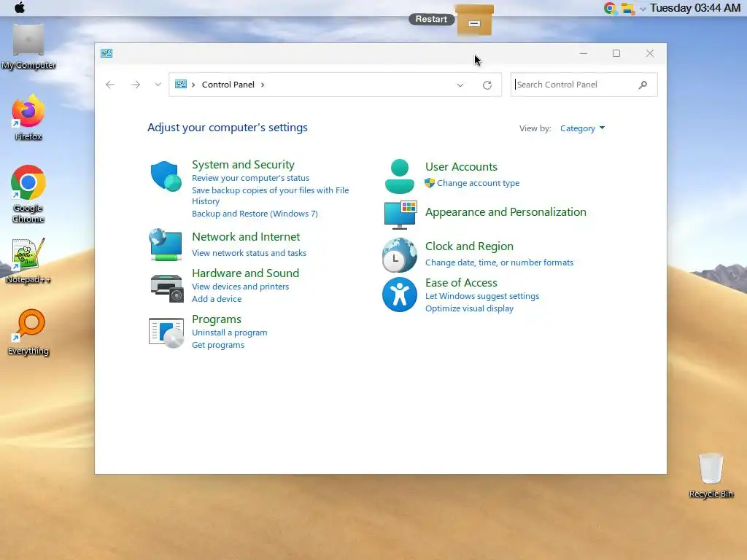Click the Control Panel icon in address bar
The height and width of the screenshot is (560, 747).
pos(181,85)
